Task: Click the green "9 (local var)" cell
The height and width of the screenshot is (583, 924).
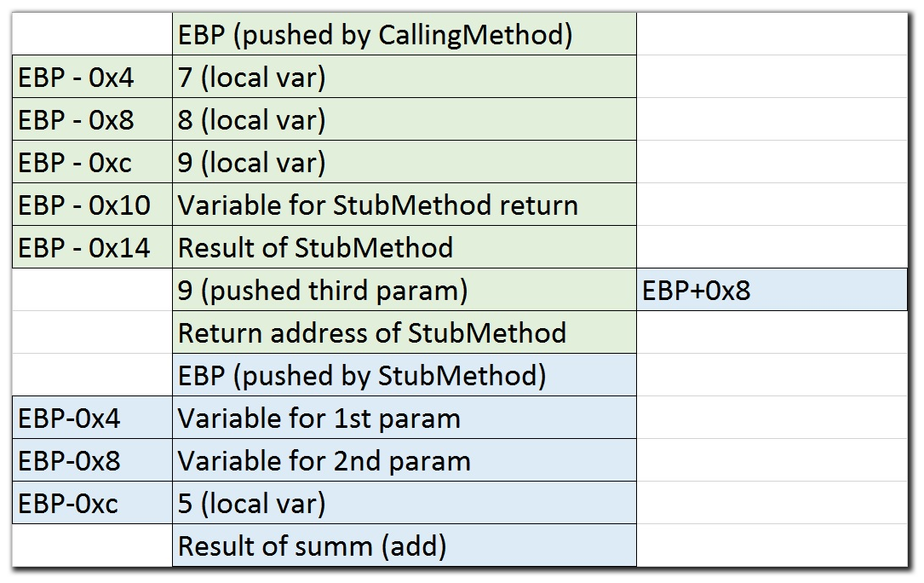Action: (404, 163)
